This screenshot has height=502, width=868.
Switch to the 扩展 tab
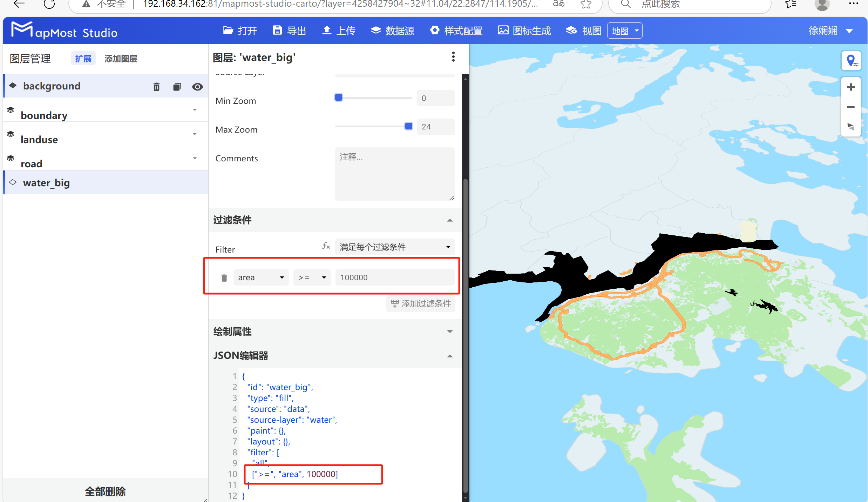pos(83,59)
